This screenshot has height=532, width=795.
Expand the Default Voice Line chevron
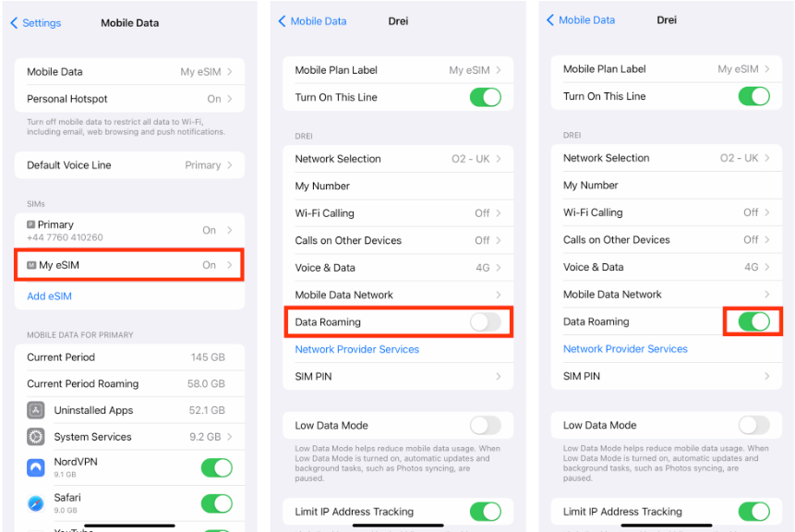pyautogui.click(x=230, y=165)
